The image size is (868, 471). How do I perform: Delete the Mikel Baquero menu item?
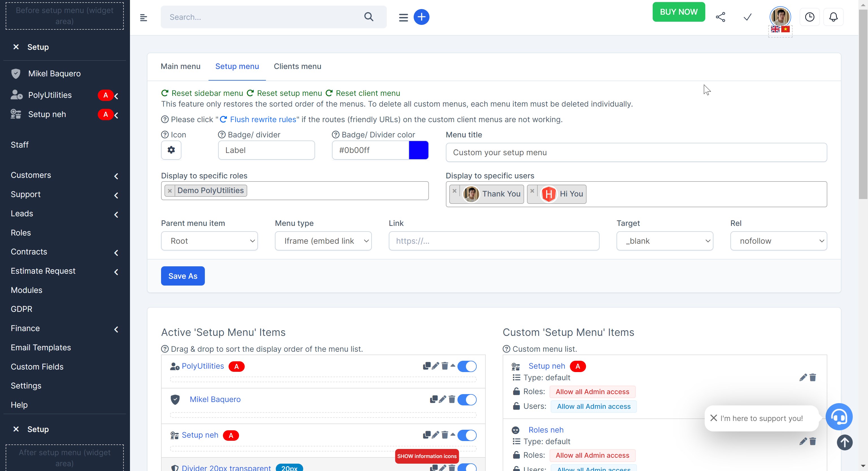click(x=452, y=399)
